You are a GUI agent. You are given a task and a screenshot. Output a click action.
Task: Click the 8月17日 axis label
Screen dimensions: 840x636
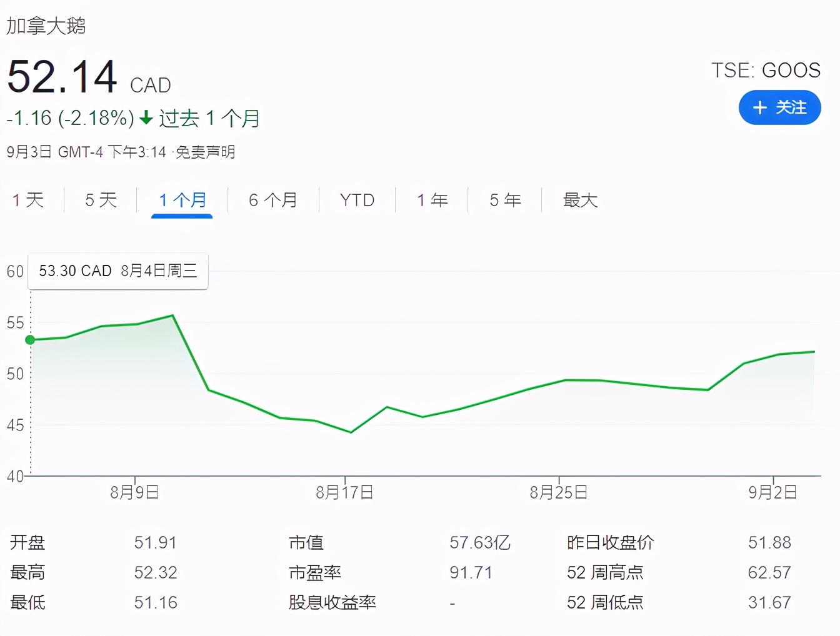point(344,492)
